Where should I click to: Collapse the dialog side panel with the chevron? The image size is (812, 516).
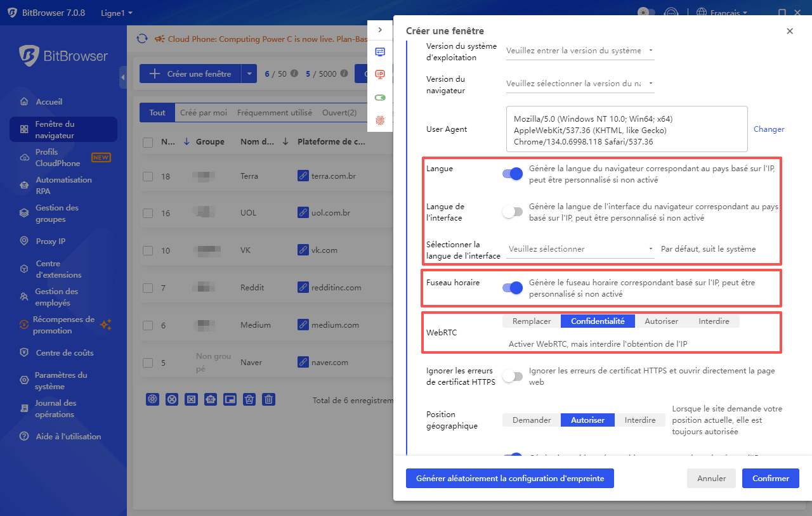[x=379, y=29]
